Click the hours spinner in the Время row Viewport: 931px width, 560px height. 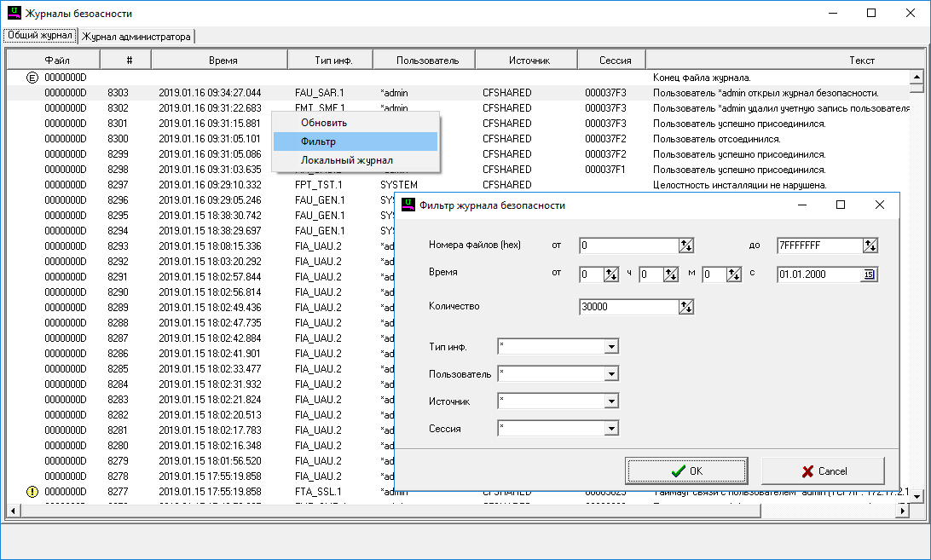coord(611,274)
